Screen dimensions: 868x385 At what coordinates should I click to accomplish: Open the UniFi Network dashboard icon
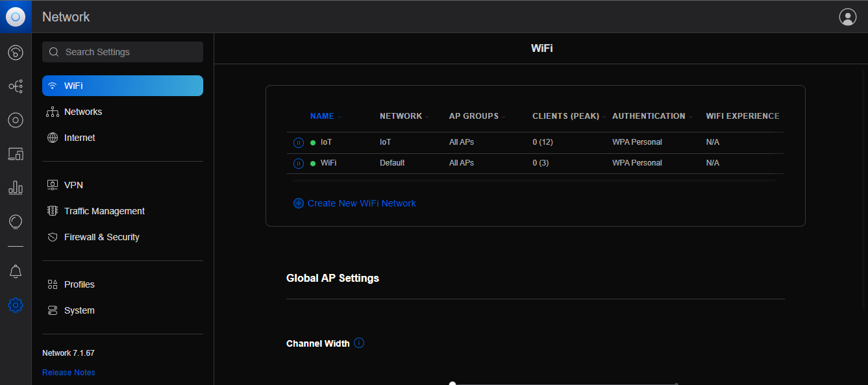point(16,53)
